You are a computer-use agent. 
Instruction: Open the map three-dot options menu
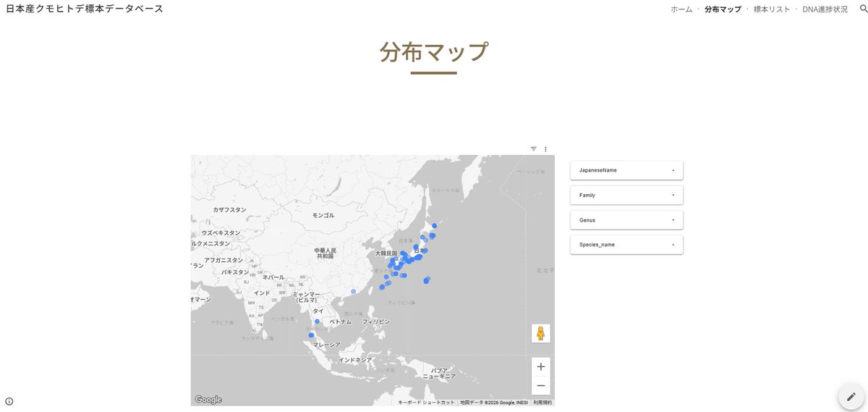click(545, 148)
